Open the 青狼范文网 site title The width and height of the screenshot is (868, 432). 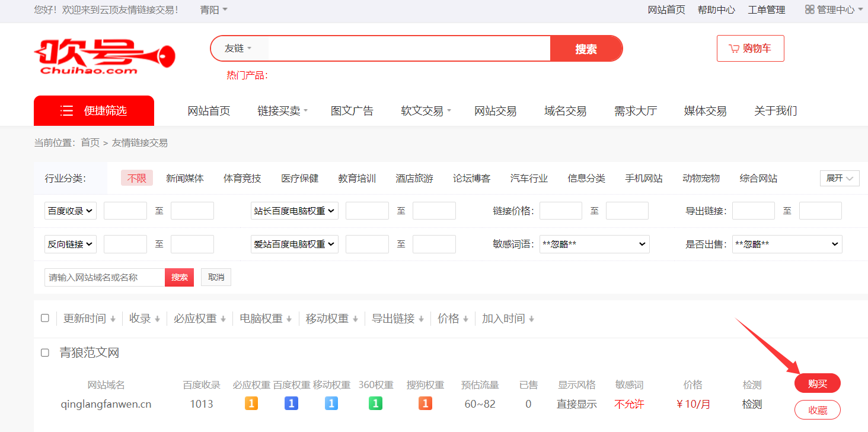90,352
